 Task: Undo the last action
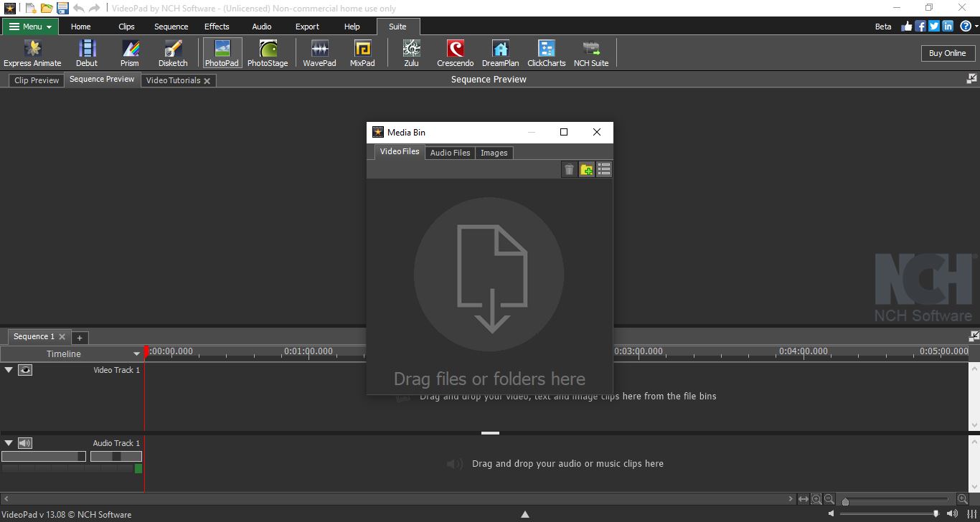point(79,8)
